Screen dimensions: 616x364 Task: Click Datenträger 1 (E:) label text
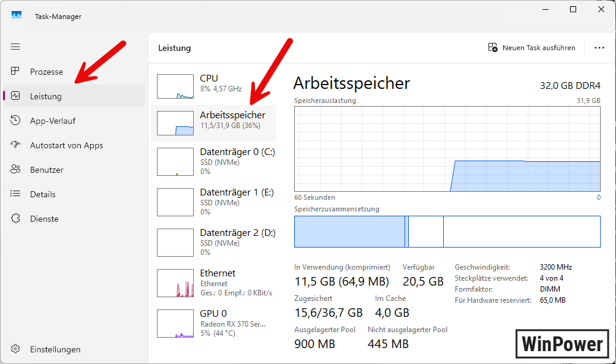[x=237, y=192]
